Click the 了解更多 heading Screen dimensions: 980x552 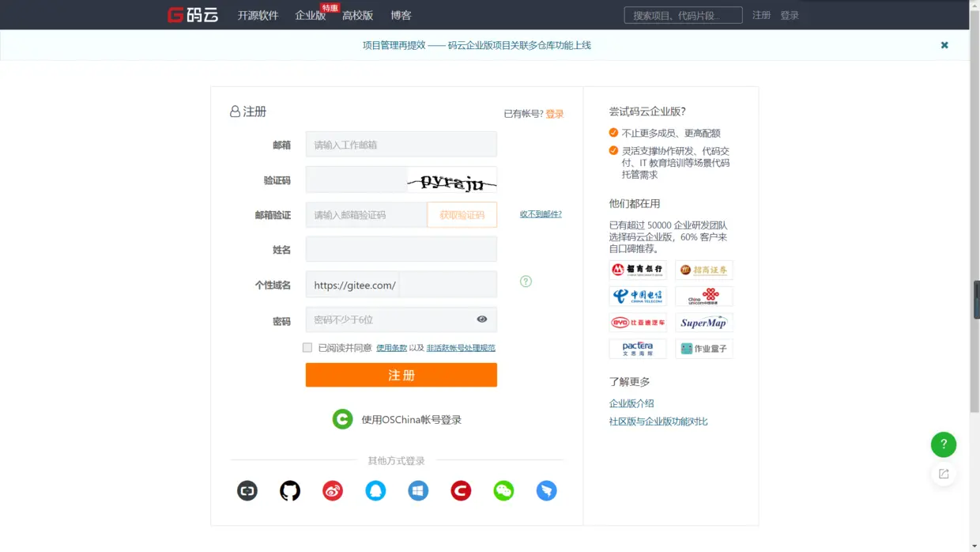coord(630,382)
